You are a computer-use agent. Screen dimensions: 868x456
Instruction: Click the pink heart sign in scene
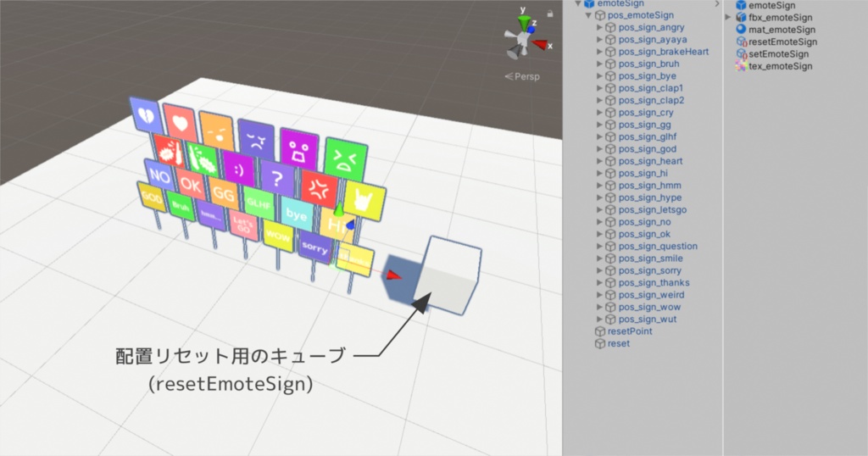tap(181, 123)
